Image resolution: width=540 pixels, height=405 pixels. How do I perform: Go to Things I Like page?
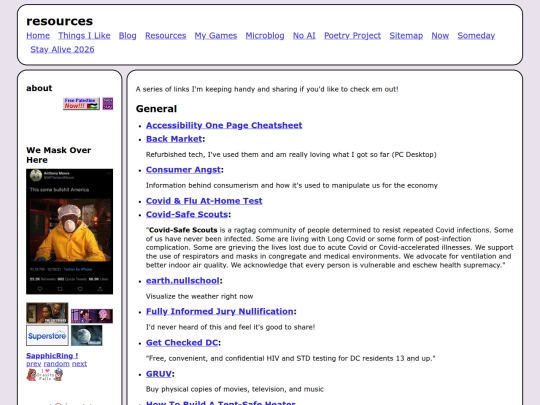click(84, 35)
